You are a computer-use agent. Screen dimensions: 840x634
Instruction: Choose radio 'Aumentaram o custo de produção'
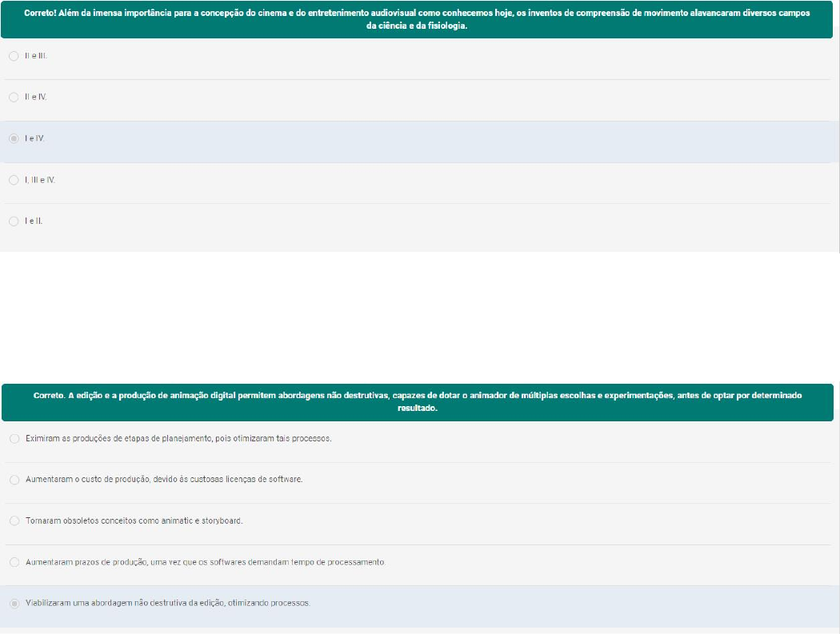coord(14,480)
